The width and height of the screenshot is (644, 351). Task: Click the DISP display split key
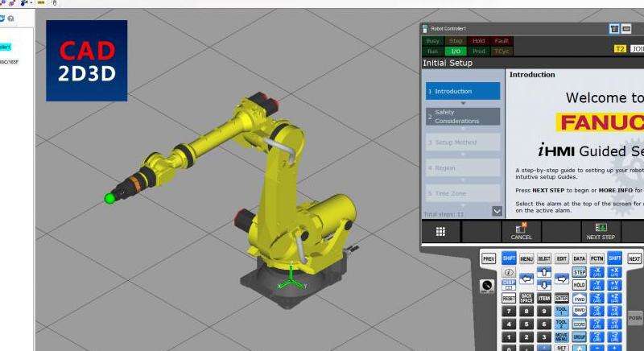[509, 285]
